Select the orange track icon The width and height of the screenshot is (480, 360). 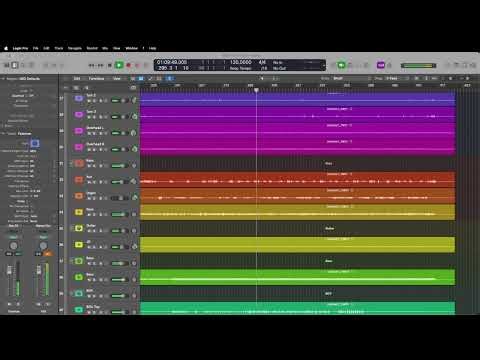79,196
